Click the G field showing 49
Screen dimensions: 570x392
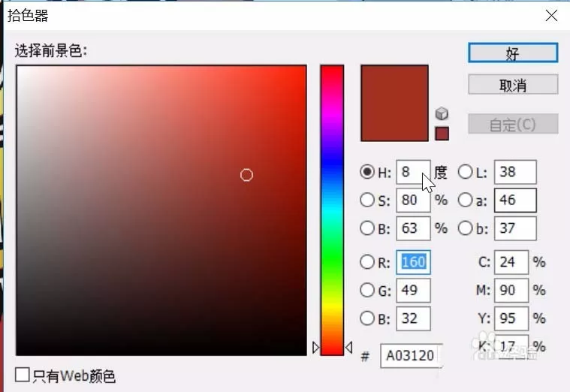pyautogui.click(x=413, y=290)
